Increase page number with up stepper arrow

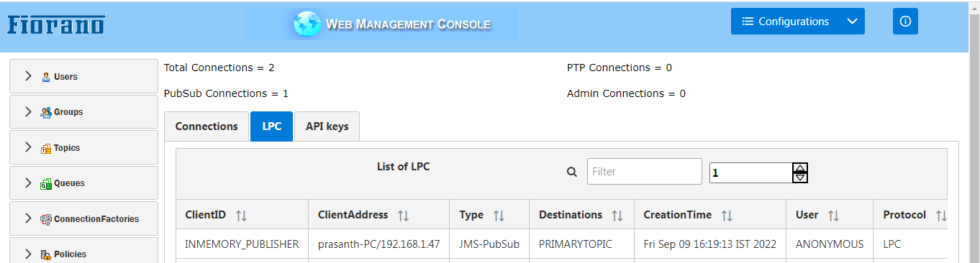(800, 168)
